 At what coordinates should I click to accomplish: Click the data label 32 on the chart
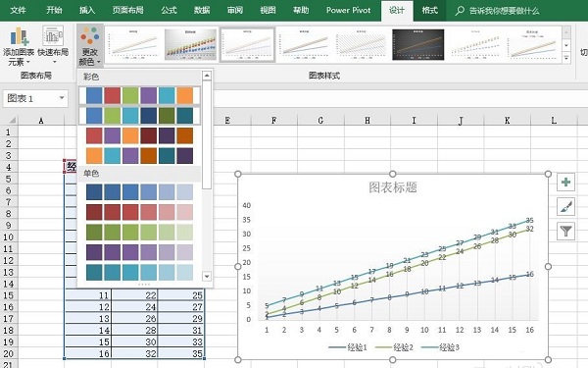coord(529,229)
